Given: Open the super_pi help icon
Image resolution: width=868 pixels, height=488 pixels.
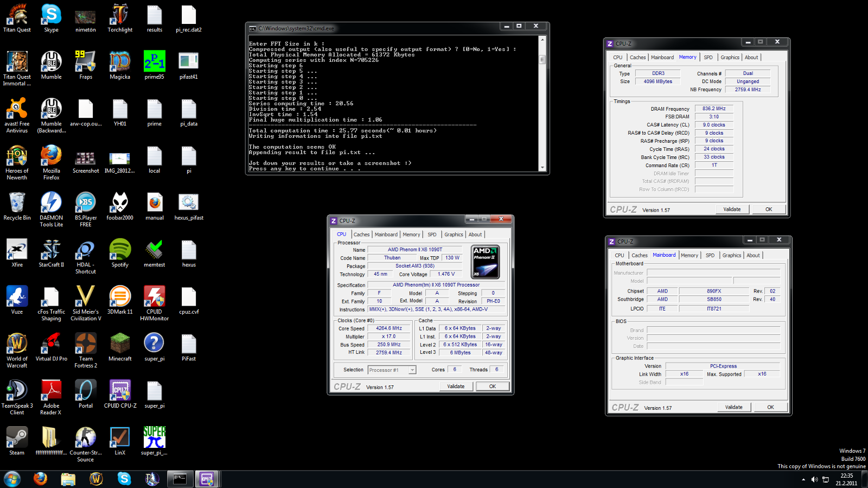Looking at the screenshot, I should pos(155,347).
